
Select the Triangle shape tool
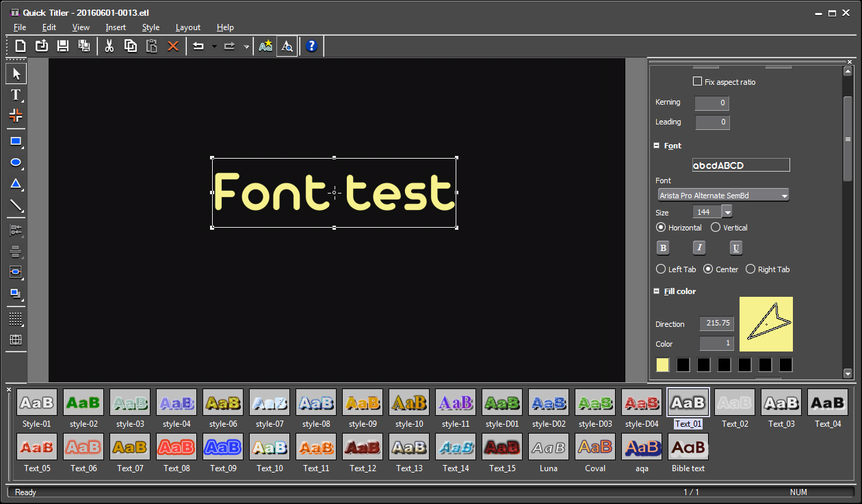point(16,184)
